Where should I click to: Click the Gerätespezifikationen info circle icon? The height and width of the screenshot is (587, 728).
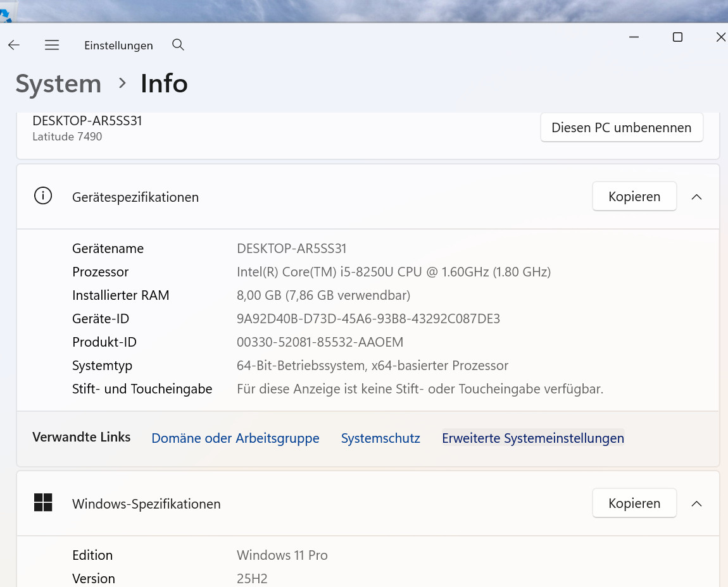click(x=43, y=197)
